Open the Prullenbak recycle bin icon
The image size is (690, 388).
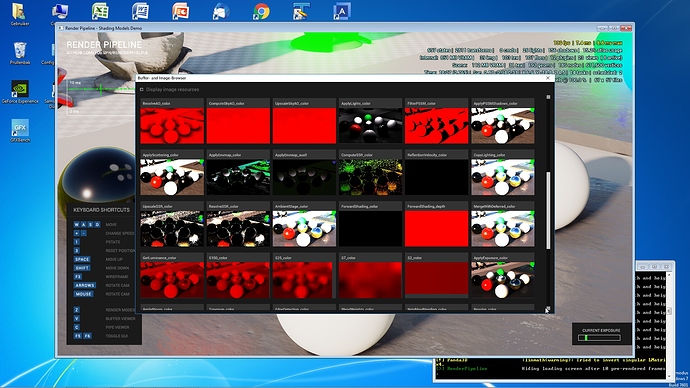[x=19, y=52]
